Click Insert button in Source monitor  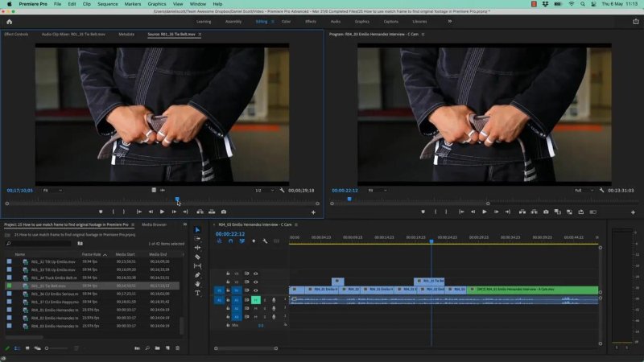click(200, 212)
